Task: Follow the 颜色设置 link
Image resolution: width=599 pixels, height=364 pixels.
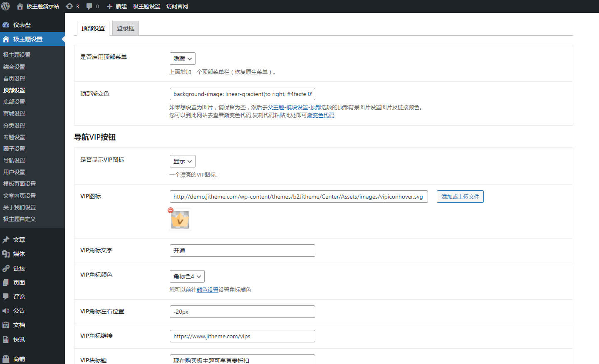Action: pos(207,290)
